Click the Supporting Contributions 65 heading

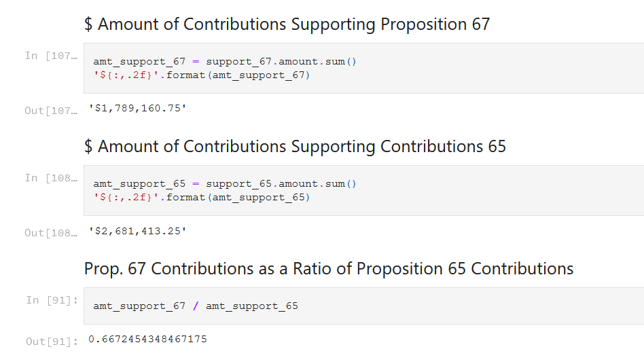pyautogui.click(x=295, y=147)
